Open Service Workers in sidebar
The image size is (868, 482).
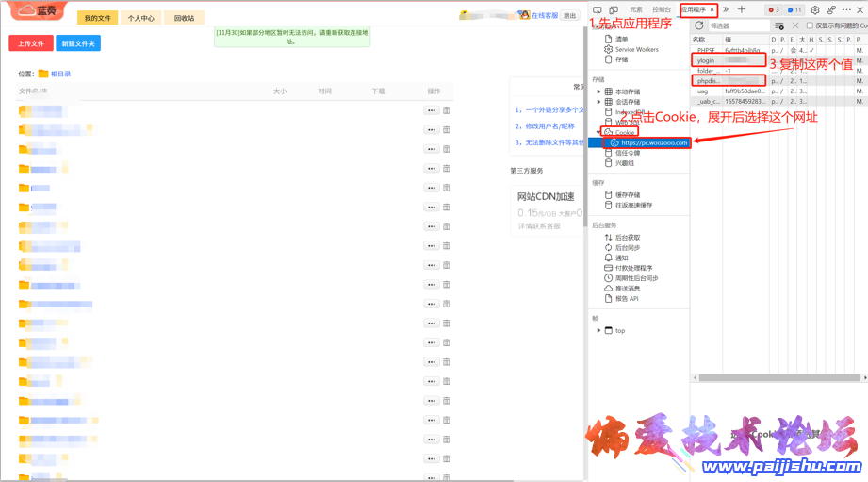pos(636,49)
